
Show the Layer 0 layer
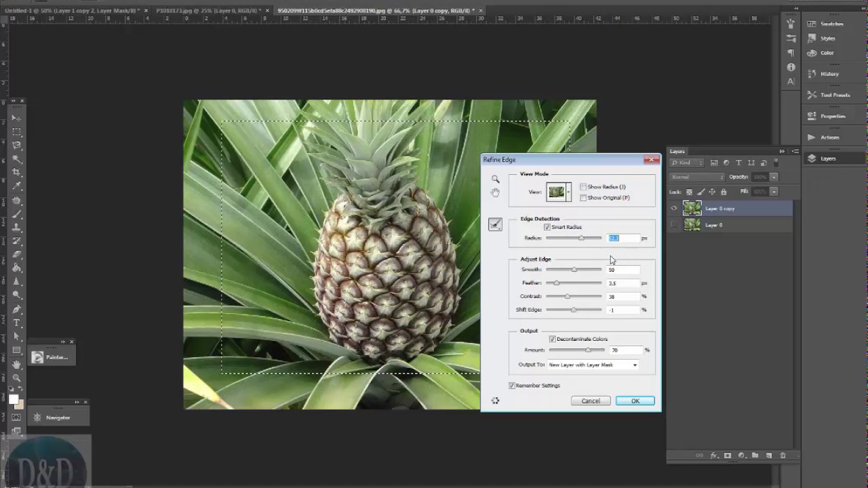[x=674, y=225]
